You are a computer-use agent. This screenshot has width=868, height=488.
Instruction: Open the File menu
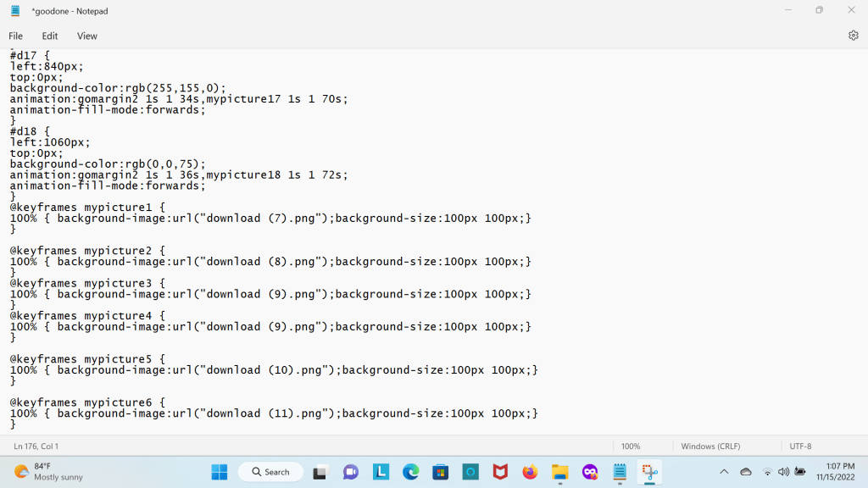[x=16, y=36]
